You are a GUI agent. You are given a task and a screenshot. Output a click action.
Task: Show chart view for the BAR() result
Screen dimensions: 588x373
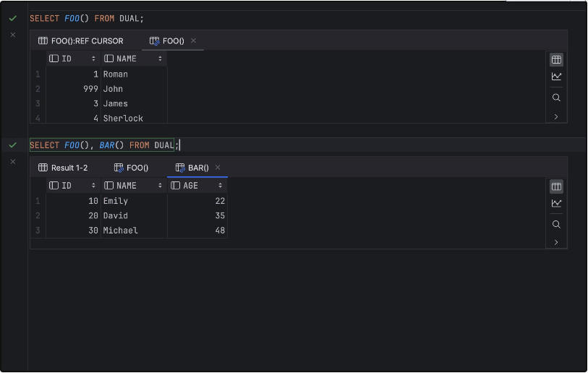coord(556,203)
